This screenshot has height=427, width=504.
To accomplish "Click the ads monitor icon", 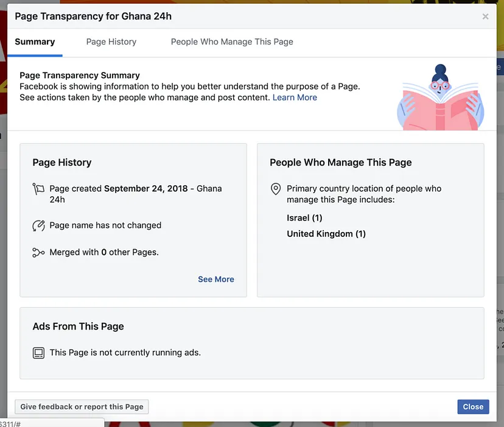I will click(38, 353).
